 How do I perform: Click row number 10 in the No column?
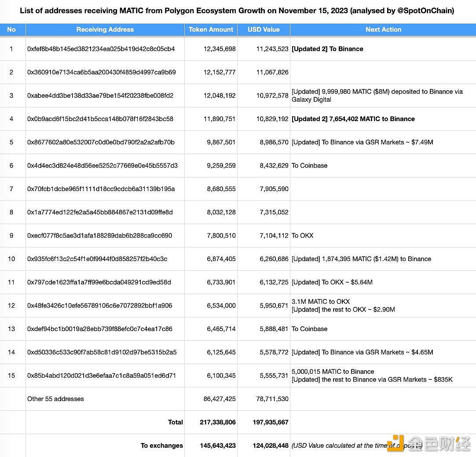tap(11, 259)
